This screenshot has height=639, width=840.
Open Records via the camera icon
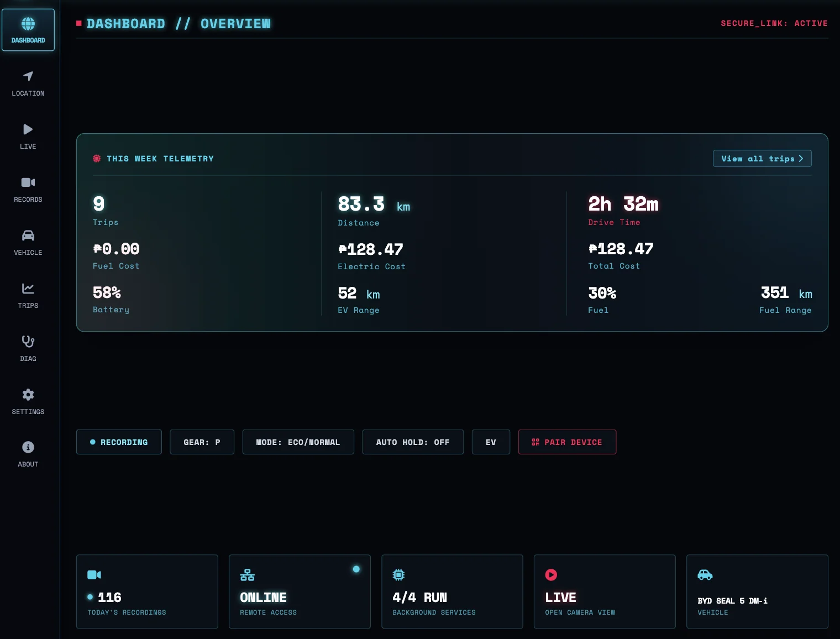28,182
